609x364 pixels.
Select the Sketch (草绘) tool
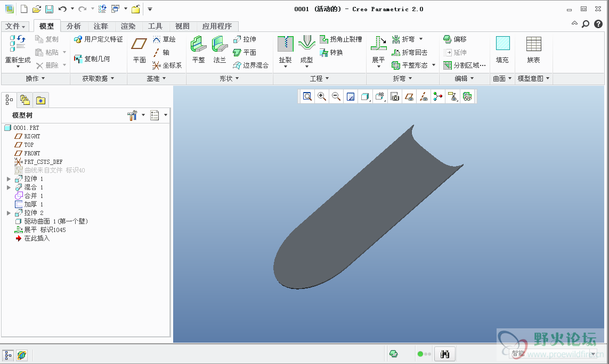pyautogui.click(x=164, y=39)
